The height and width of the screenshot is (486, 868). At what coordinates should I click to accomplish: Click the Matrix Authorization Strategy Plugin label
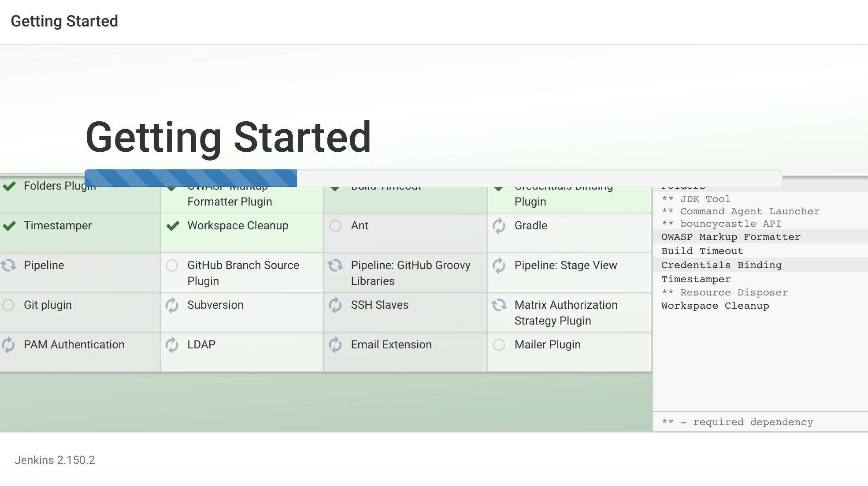(566, 313)
